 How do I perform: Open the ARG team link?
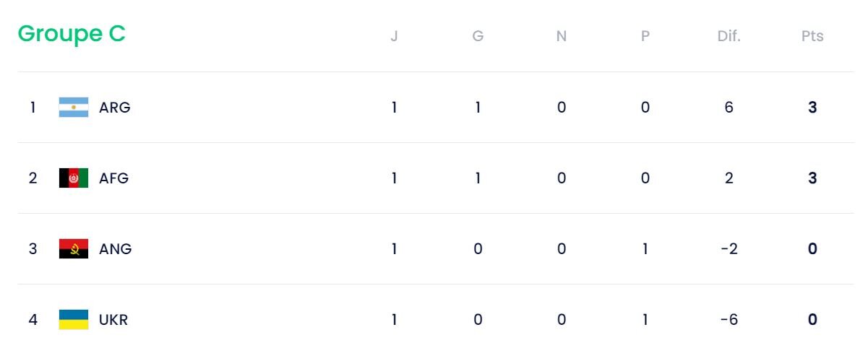tap(115, 108)
